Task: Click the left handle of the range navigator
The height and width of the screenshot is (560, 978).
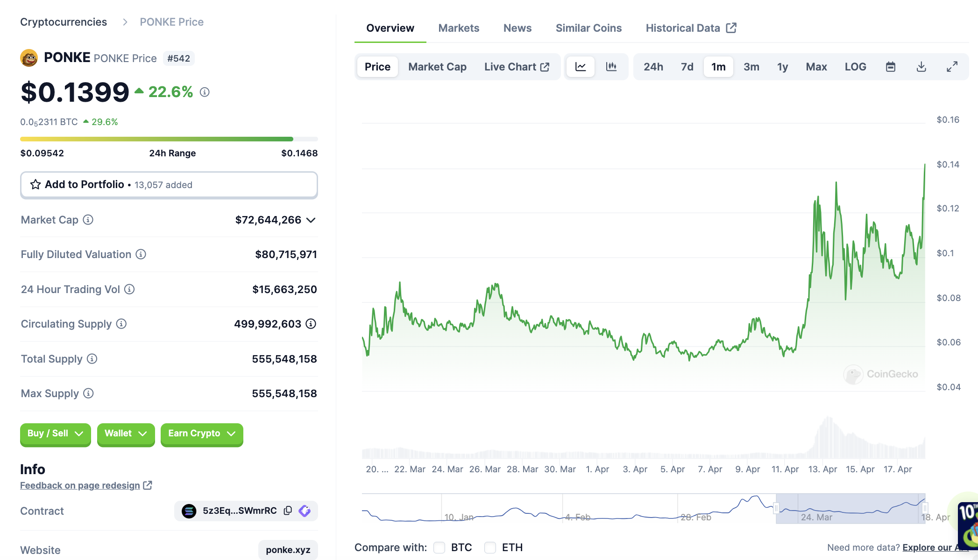Action: tap(776, 508)
